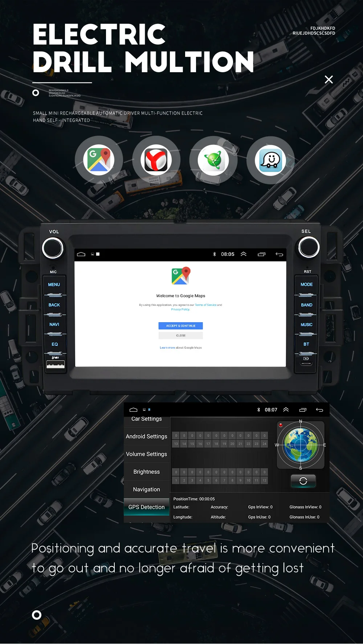Open the Privacy Policy link
The height and width of the screenshot is (644, 363).
pyautogui.click(x=180, y=309)
